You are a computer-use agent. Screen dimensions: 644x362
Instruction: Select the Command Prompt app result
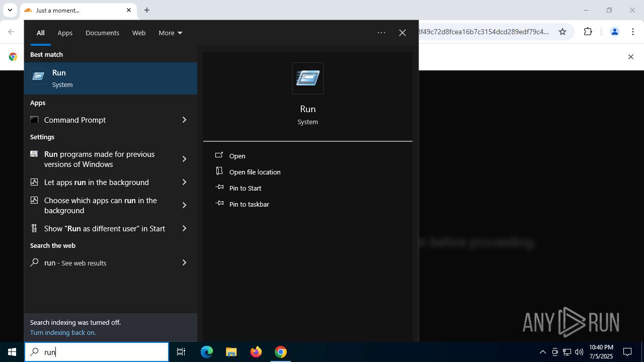(98, 120)
